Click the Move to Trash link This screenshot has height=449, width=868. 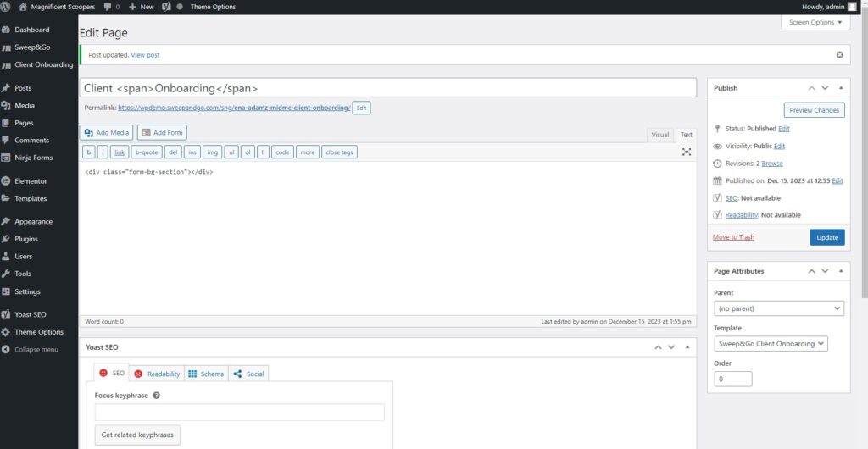click(733, 237)
